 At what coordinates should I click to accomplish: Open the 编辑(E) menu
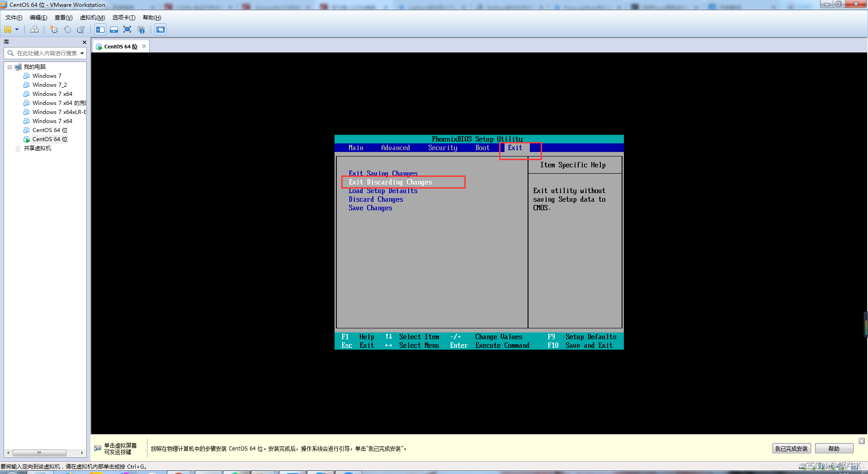point(38,18)
